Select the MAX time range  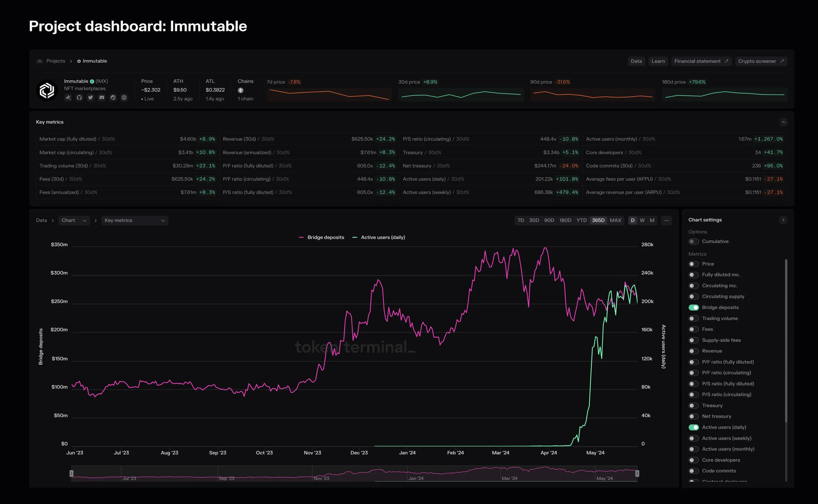click(x=615, y=220)
